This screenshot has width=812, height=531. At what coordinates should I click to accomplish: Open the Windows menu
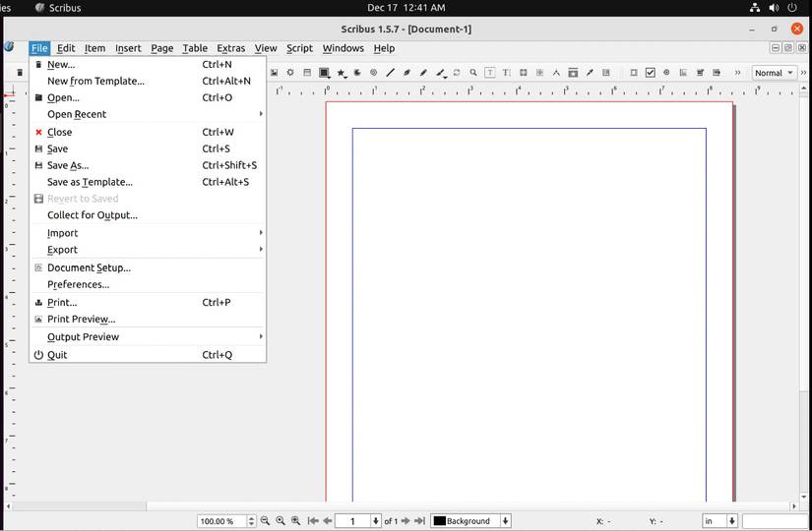tap(343, 48)
